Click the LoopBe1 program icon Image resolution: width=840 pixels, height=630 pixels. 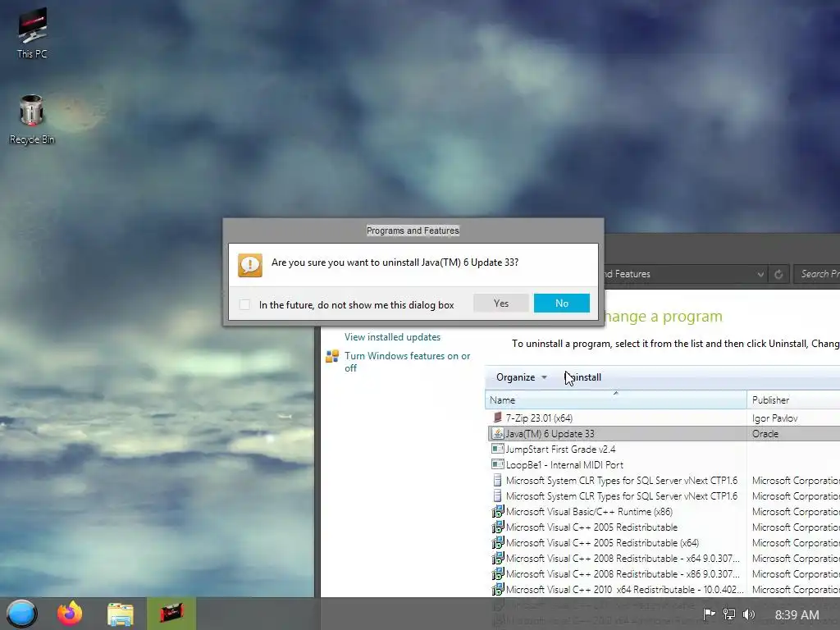[x=498, y=464]
